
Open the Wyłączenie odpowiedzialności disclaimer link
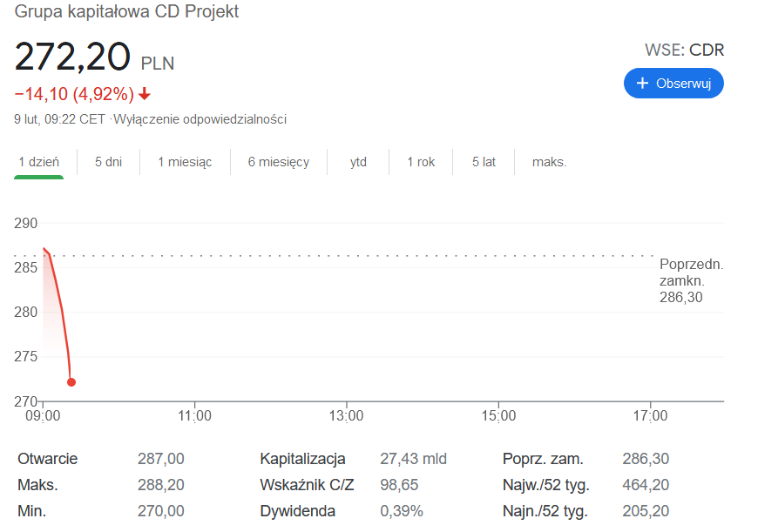click(x=200, y=119)
